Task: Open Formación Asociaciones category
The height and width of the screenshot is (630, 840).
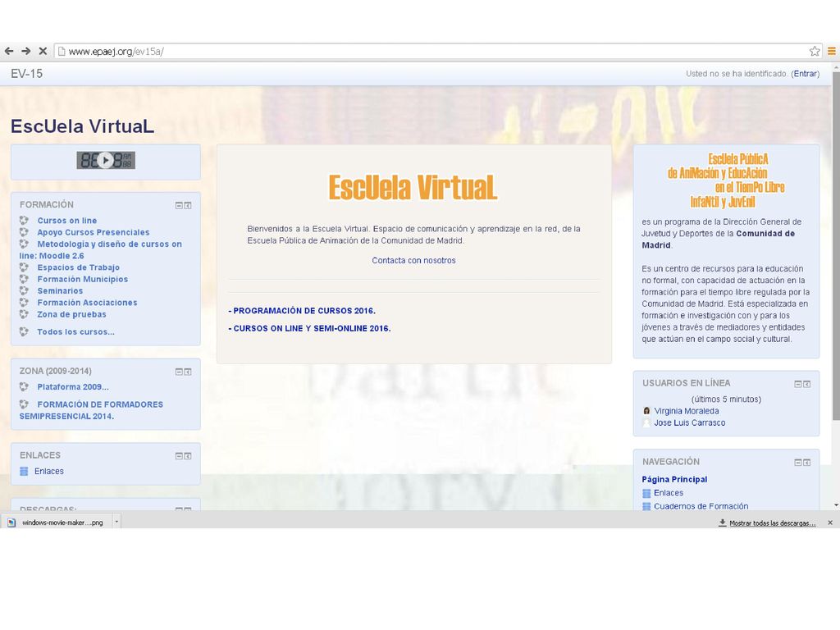Action: tap(87, 303)
